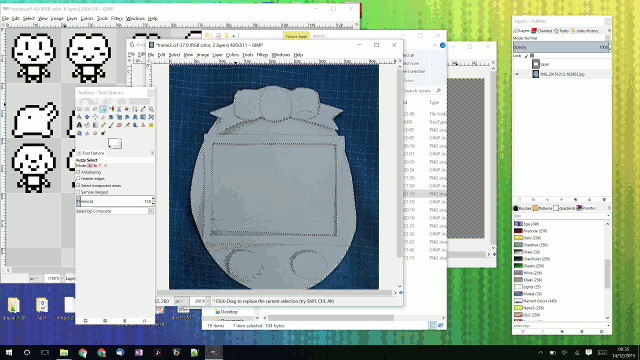Select the Rectangle Select tool in Toolbox

point(79,109)
